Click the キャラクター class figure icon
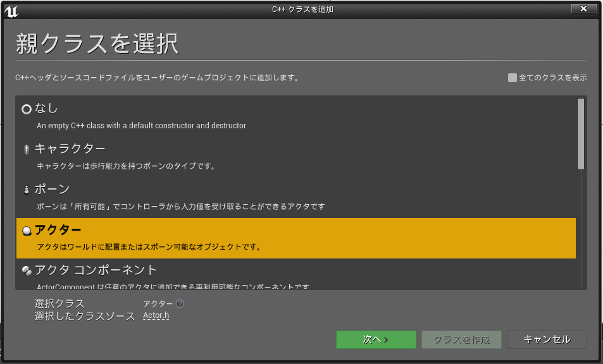This screenshot has height=364, width=603. point(27,149)
